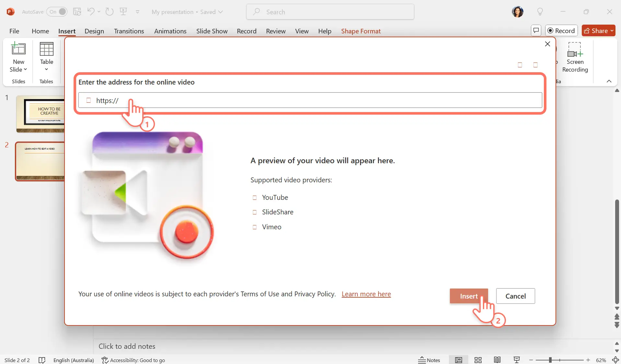Collapse the ribbon with the chevron
Image resolution: width=621 pixels, height=364 pixels.
pos(609,81)
